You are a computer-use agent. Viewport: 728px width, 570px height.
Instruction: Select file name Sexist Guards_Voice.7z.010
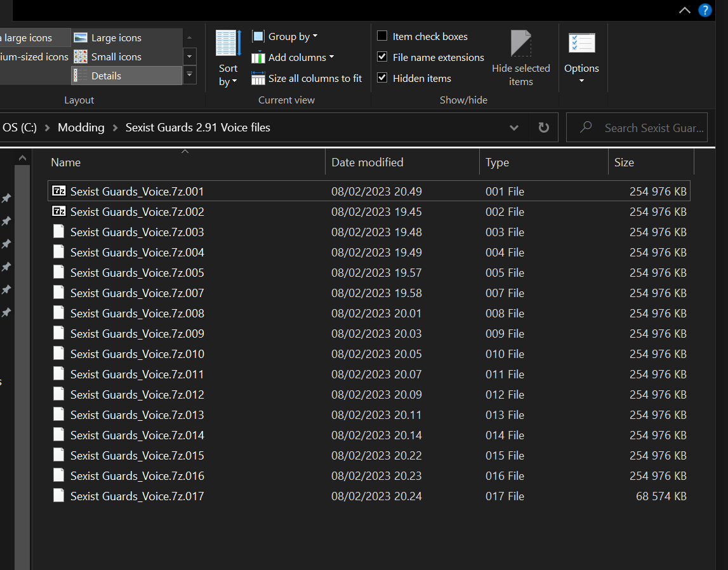point(137,354)
